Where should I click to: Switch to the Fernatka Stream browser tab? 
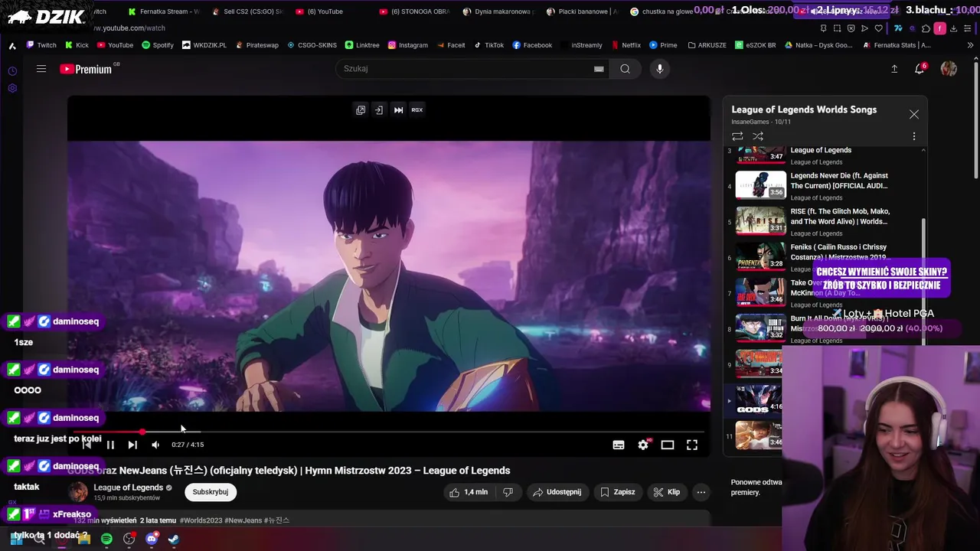point(164,11)
